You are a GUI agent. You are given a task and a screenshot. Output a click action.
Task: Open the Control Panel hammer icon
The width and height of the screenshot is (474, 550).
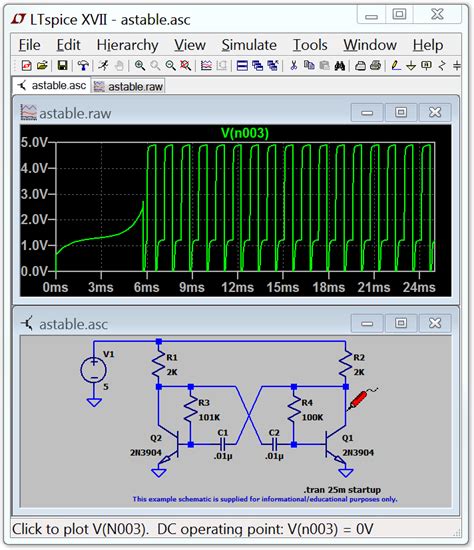coord(83,66)
